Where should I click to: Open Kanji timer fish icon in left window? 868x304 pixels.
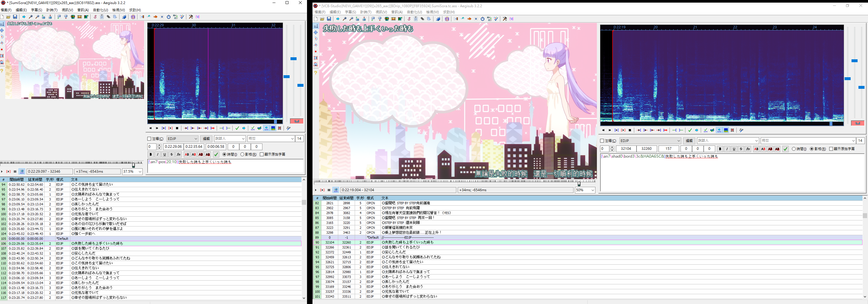155,17
